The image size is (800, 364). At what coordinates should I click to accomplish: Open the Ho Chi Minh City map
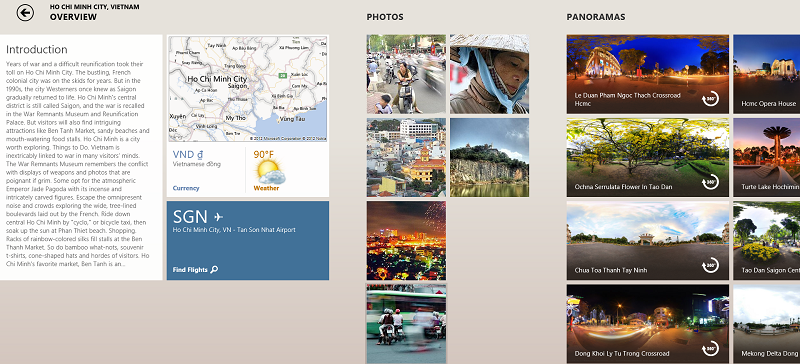[x=247, y=89]
